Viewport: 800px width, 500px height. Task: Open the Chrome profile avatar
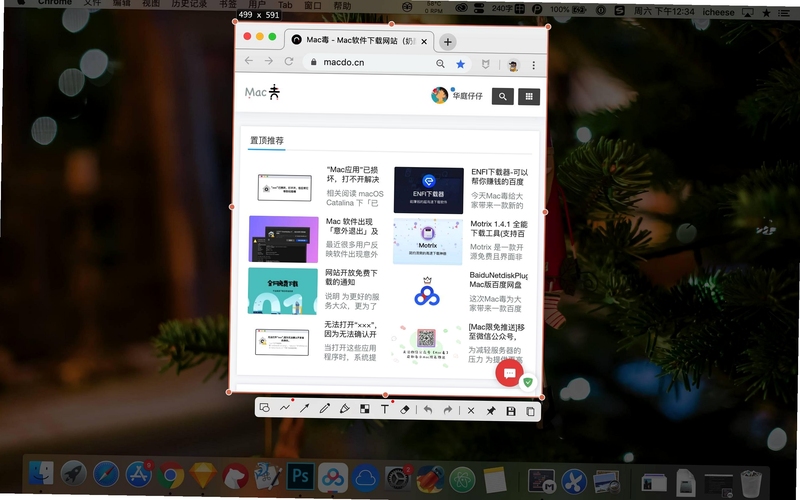[x=513, y=65]
